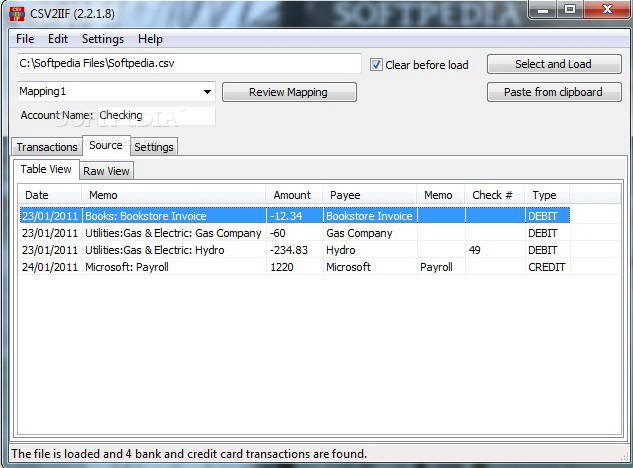Click the amount -60 cell
The width and height of the screenshot is (633, 468).
(295, 233)
